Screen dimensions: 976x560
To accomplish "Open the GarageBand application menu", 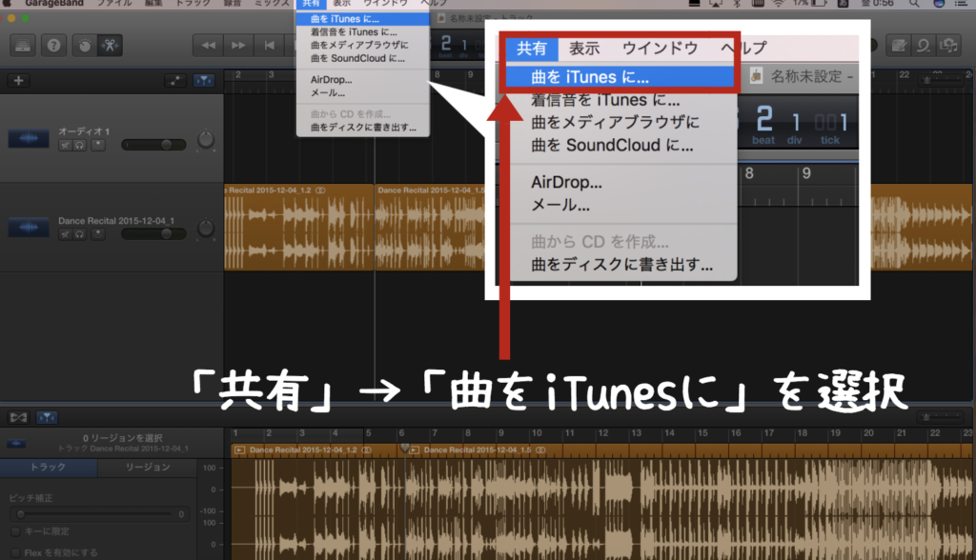I will 54,4.
